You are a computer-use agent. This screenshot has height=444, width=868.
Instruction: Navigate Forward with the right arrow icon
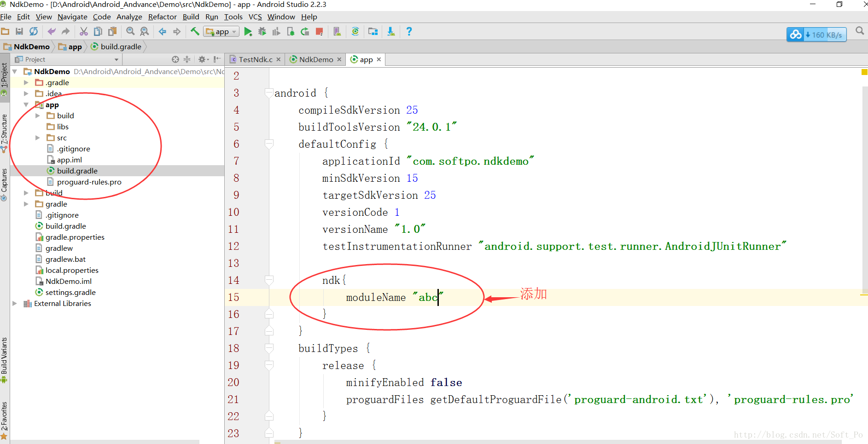tap(177, 32)
